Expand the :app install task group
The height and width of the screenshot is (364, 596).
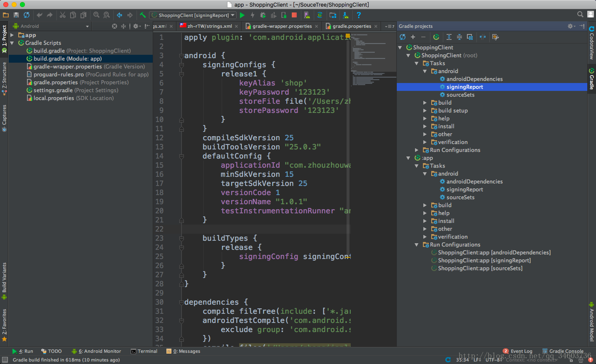(425, 221)
